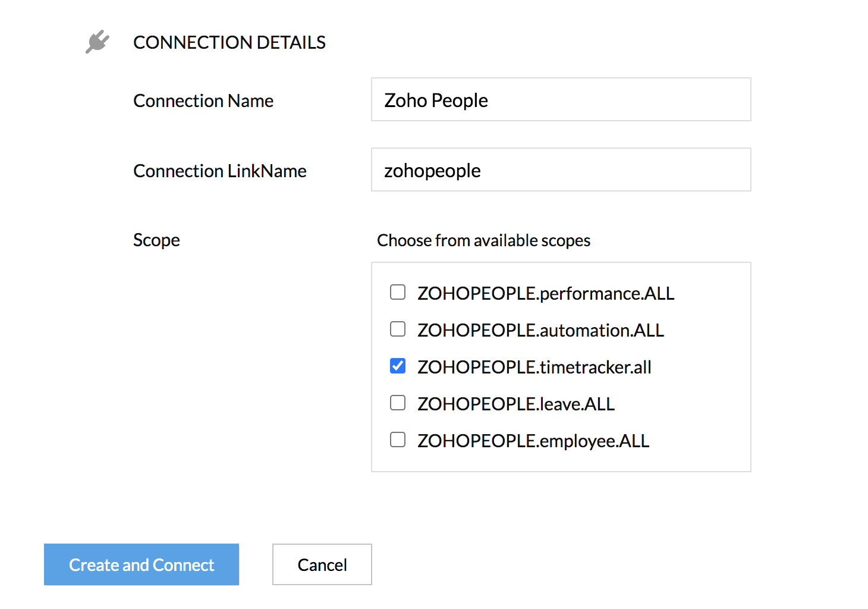Image resolution: width=868 pixels, height=609 pixels.
Task: Click the ZOHOPEOPLE.performance.ALL label text
Action: (546, 293)
